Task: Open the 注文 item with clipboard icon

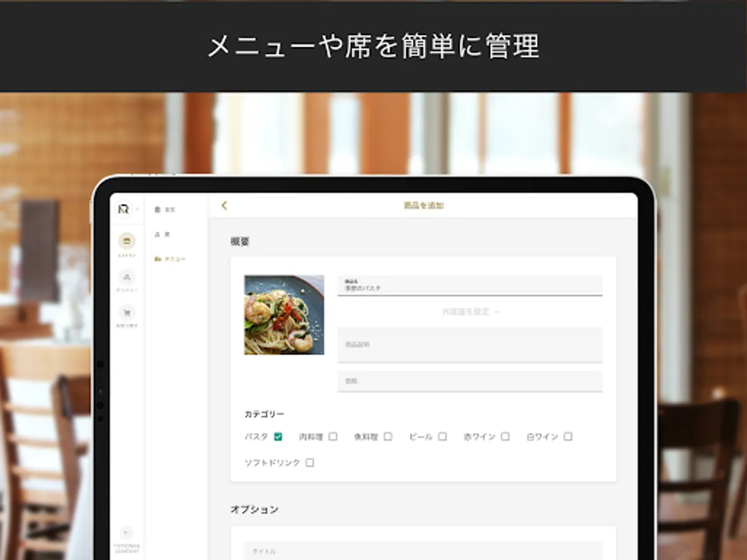Action: 165,210
